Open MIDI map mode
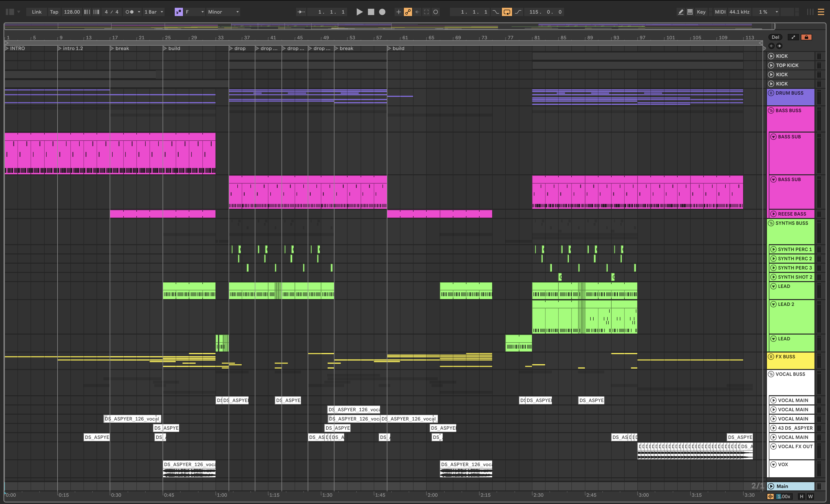 click(720, 12)
